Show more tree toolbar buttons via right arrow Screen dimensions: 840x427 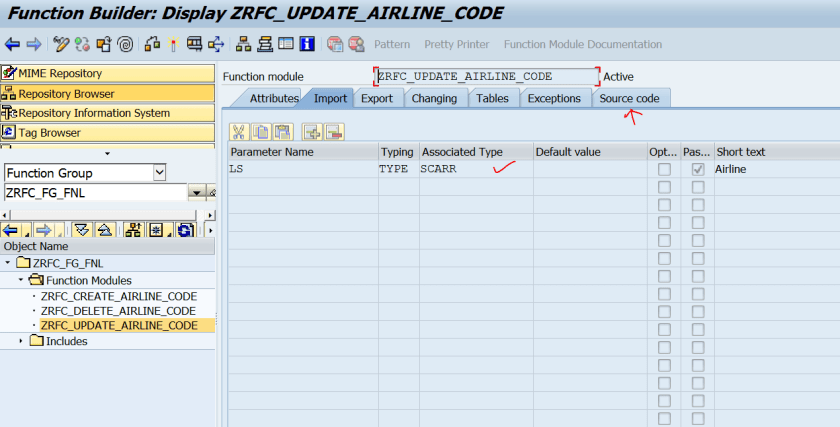(x=211, y=230)
